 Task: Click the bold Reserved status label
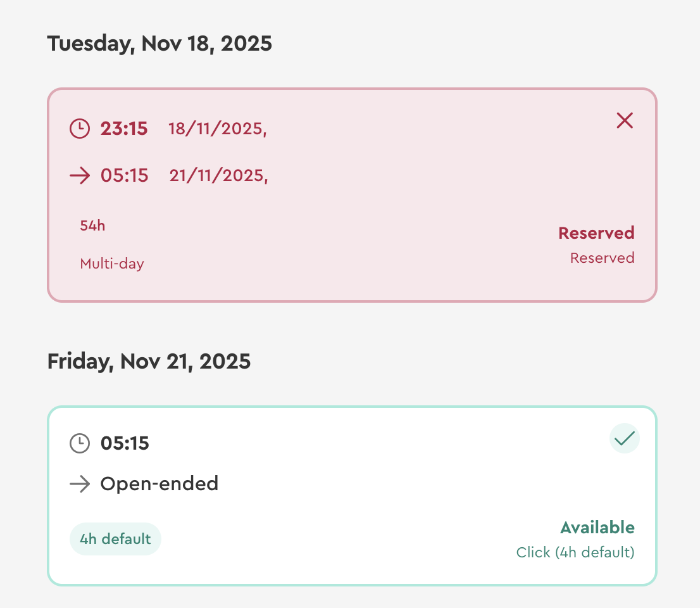coord(596,233)
